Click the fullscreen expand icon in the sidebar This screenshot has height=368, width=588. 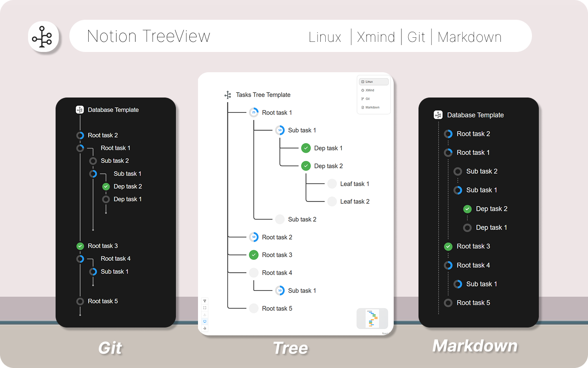pyautogui.click(x=204, y=307)
